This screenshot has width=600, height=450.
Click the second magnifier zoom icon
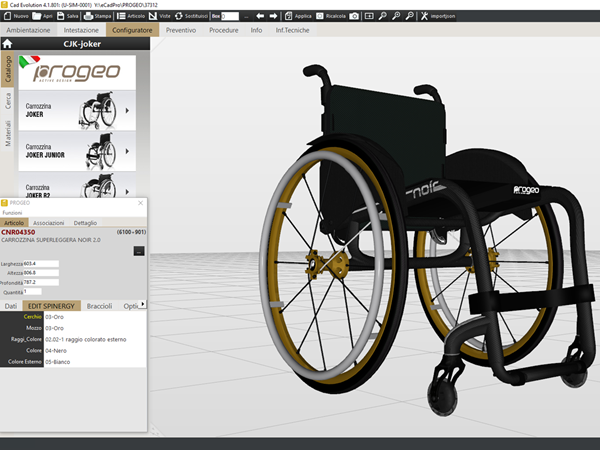[x=396, y=16]
